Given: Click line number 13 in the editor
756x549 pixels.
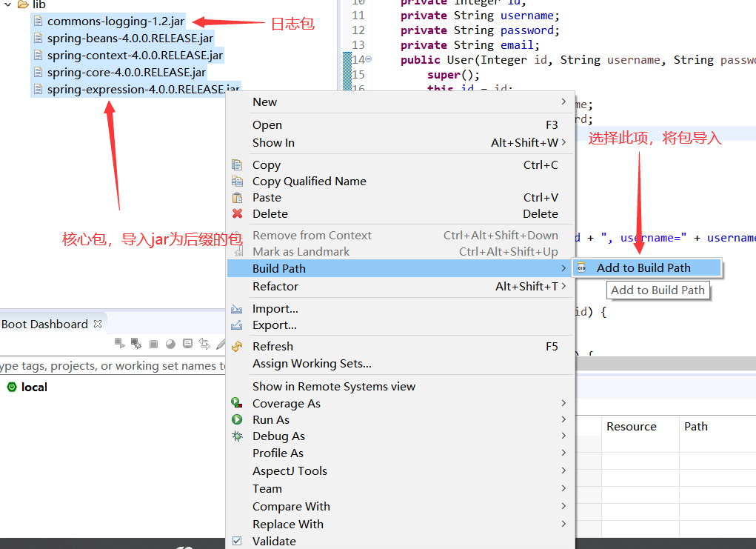Looking at the screenshot, I should pyautogui.click(x=358, y=45).
